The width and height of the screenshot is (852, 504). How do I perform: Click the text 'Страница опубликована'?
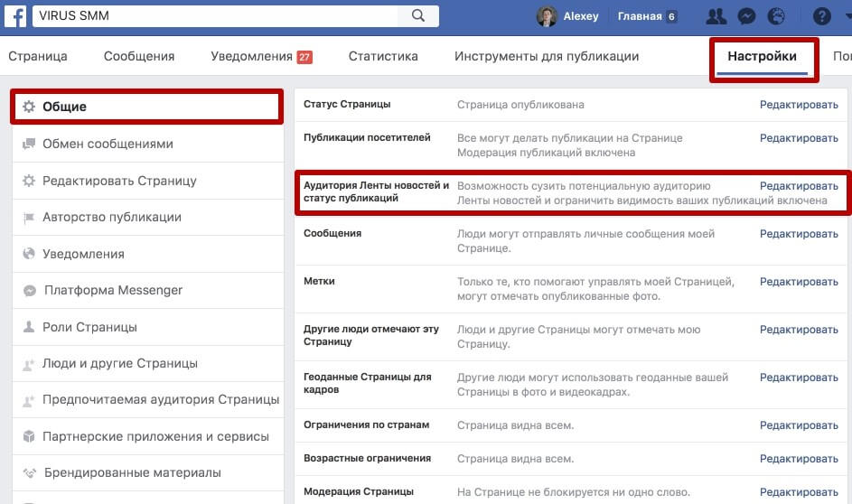(x=520, y=104)
